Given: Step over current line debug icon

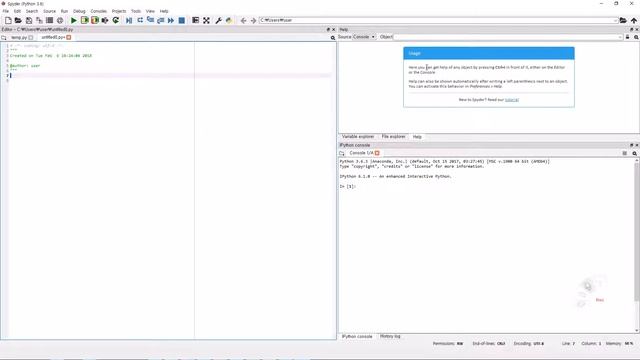Looking at the screenshot, I should click(140, 20).
